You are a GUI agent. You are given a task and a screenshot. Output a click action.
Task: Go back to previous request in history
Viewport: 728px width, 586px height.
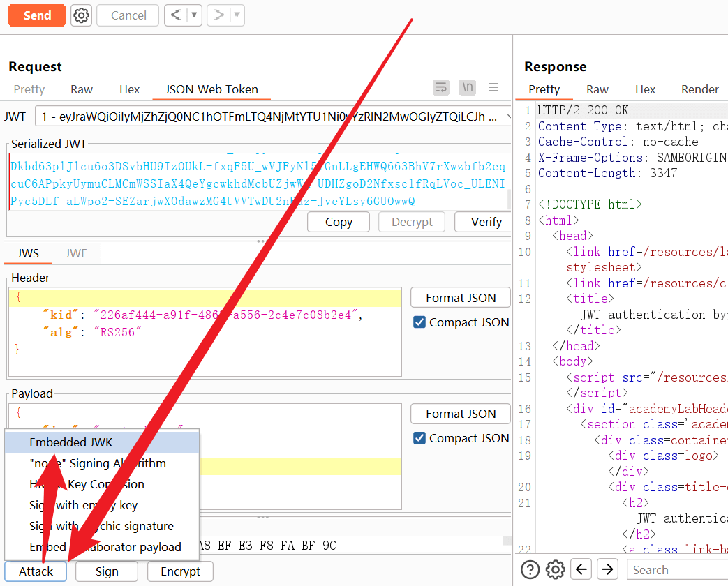coord(177,15)
